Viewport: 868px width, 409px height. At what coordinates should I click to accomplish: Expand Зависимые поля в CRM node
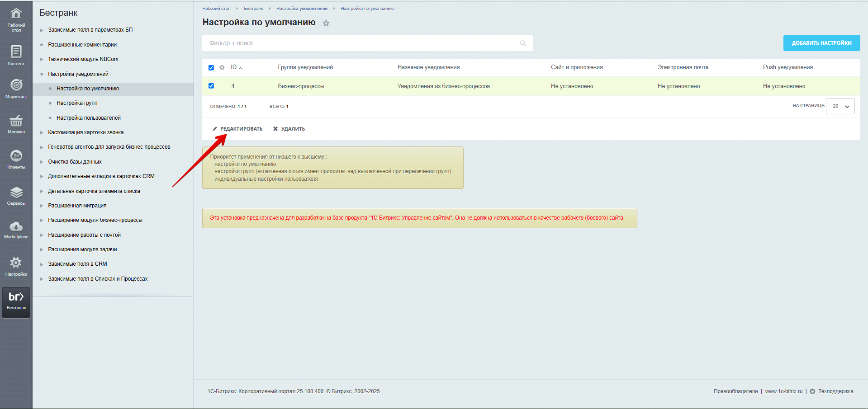(42, 264)
